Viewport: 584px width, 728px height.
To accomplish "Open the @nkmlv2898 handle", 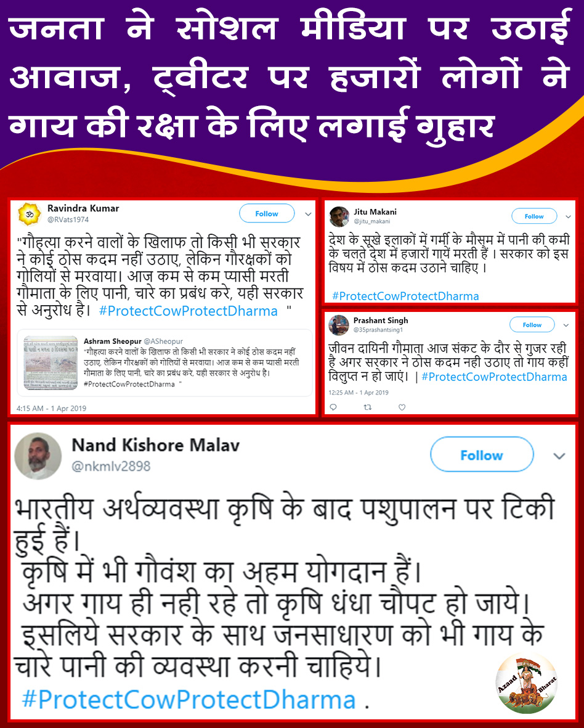I will [x=111, y=465].
